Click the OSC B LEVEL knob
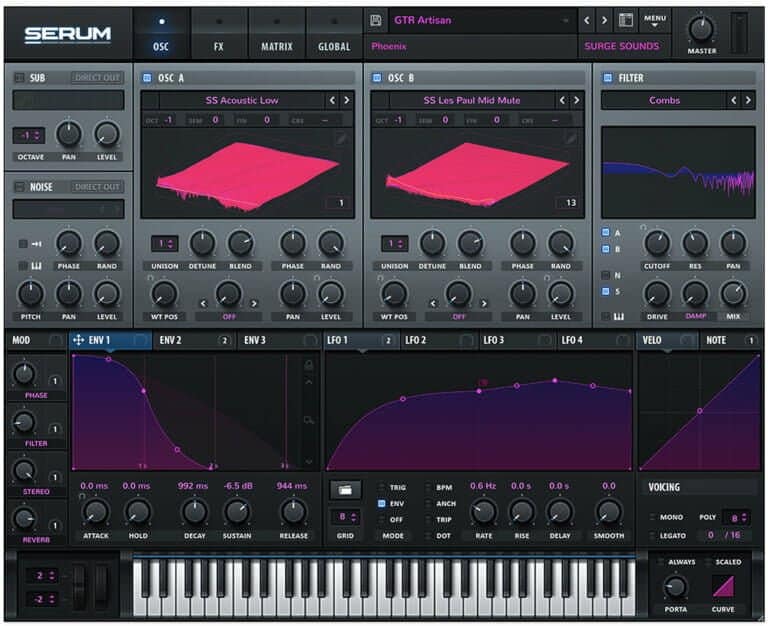Screen dimensions: 768x626 point(560,294)
